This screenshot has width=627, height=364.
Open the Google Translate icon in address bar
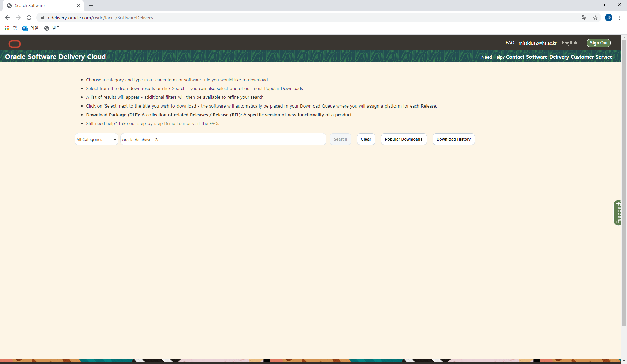[584, 18]
